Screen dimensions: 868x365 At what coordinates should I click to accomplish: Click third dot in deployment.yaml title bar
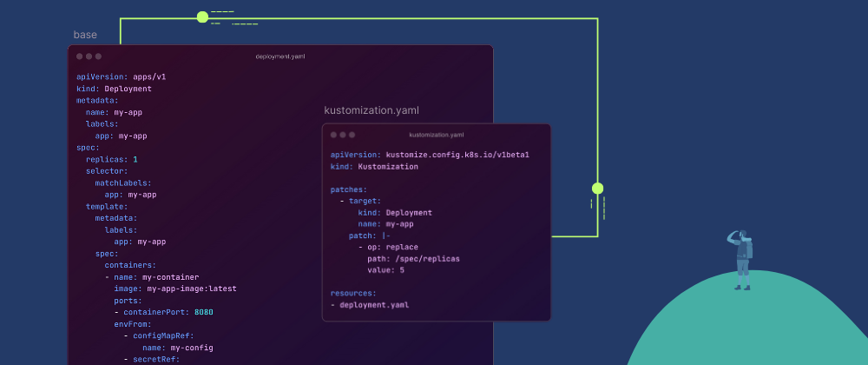pos(98,56)
